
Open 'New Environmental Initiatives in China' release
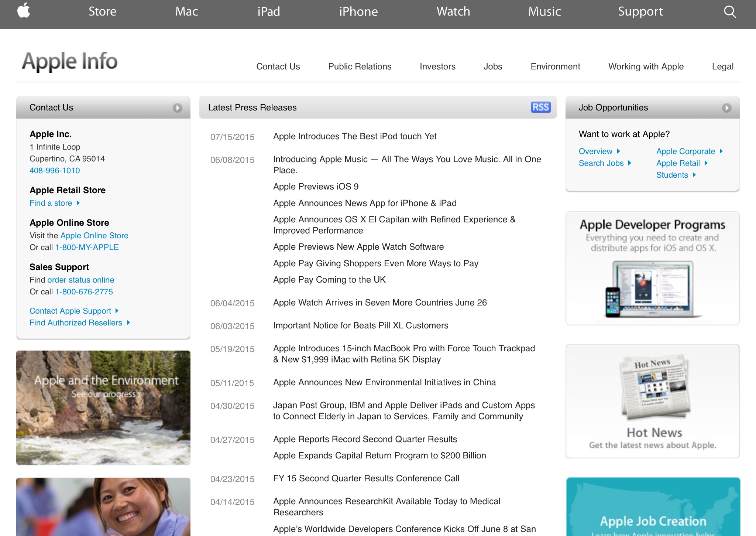tap(384, 383)
